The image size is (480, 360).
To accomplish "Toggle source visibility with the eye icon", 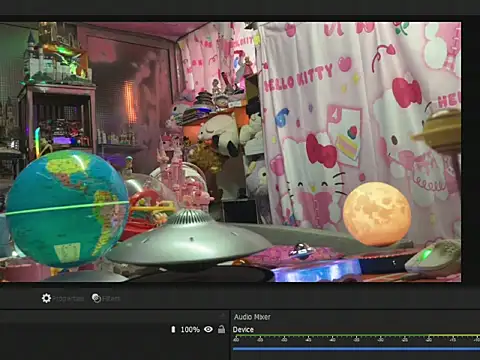I will [208, 329].
